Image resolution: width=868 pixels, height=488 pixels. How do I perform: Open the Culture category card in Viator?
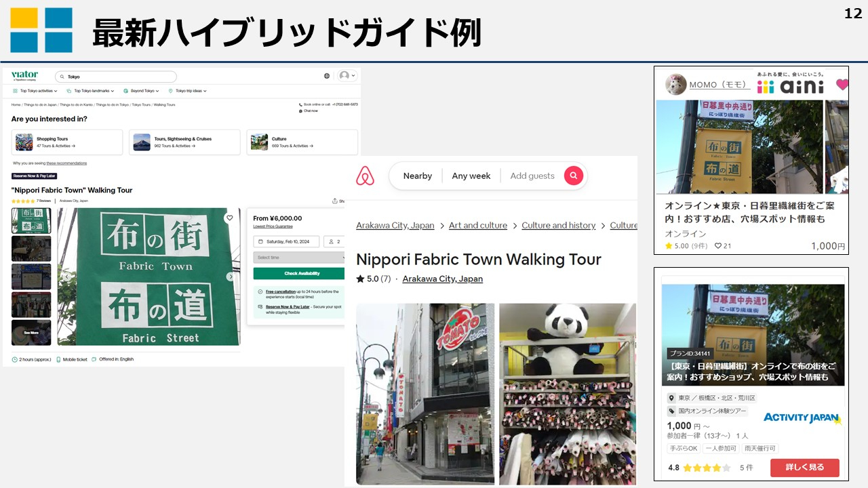(x=302, y=142)
